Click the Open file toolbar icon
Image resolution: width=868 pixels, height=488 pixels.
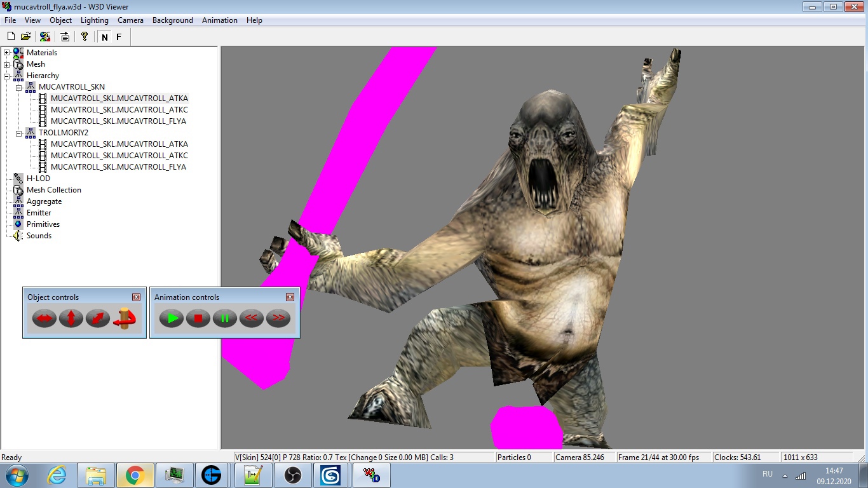tap(25, 37)
